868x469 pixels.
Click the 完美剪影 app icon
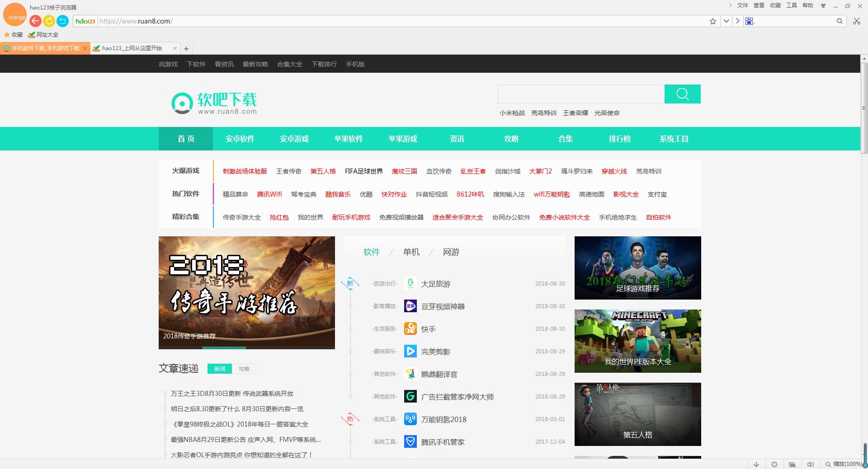tap(410, 351)
